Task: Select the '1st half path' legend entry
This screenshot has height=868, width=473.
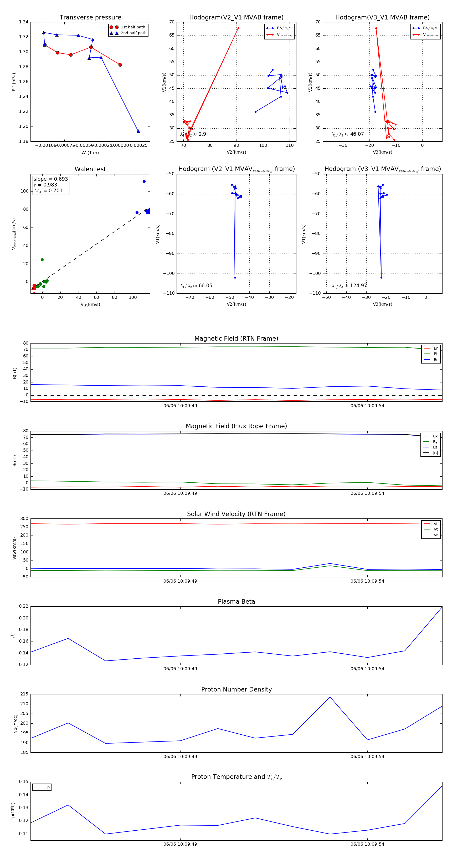Action: 128,27
